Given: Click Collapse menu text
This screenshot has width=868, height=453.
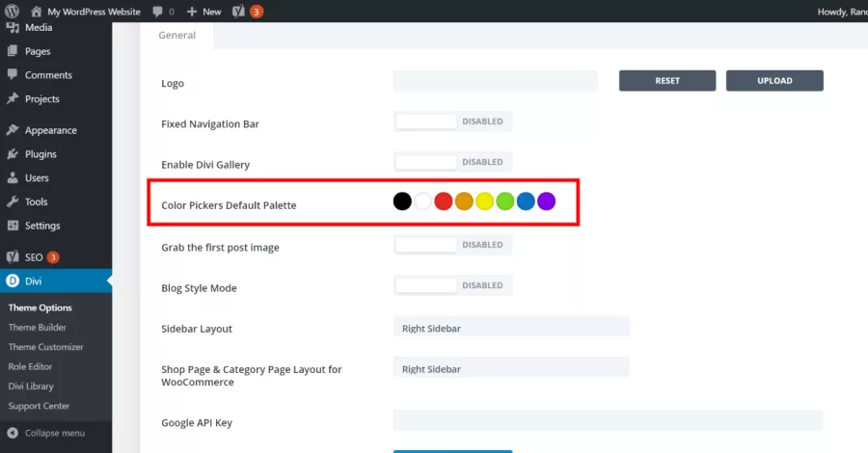Looking at the screenshot, I should (55, 433).
